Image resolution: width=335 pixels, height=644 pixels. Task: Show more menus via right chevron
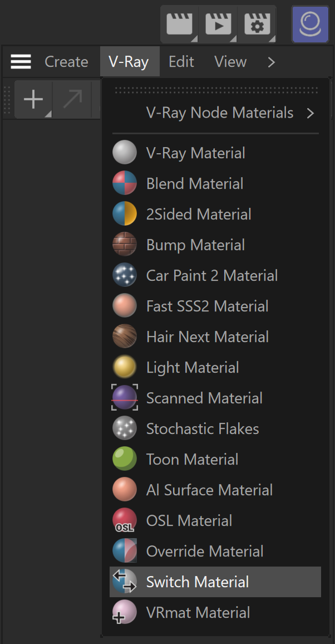coord(271,62)
